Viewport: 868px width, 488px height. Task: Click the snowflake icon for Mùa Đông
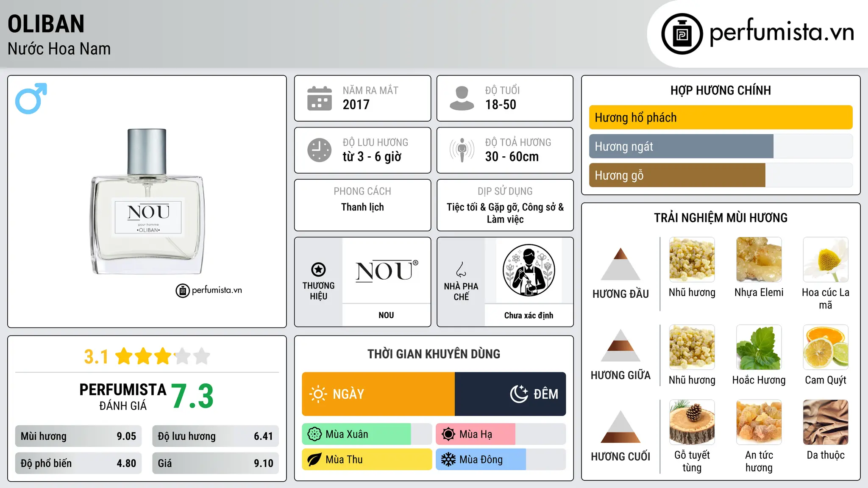448,460
